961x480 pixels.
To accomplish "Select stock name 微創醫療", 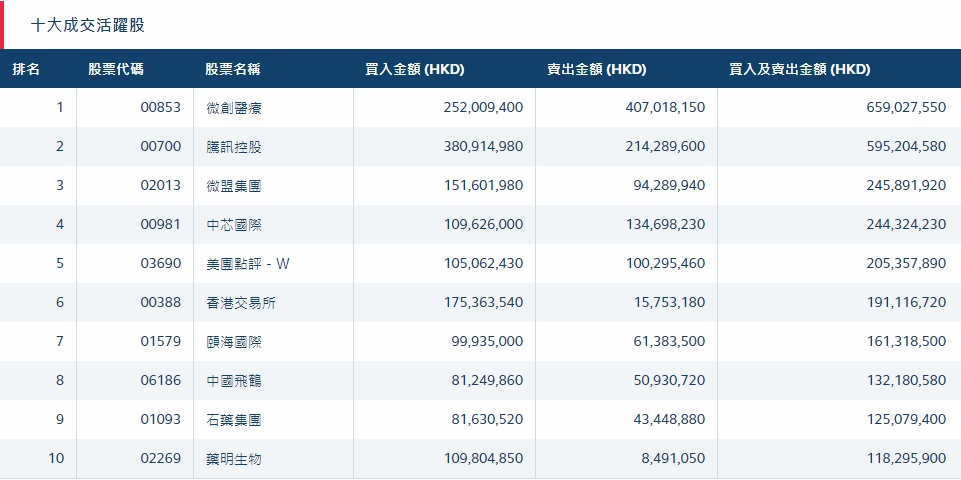I will point(233,108).
